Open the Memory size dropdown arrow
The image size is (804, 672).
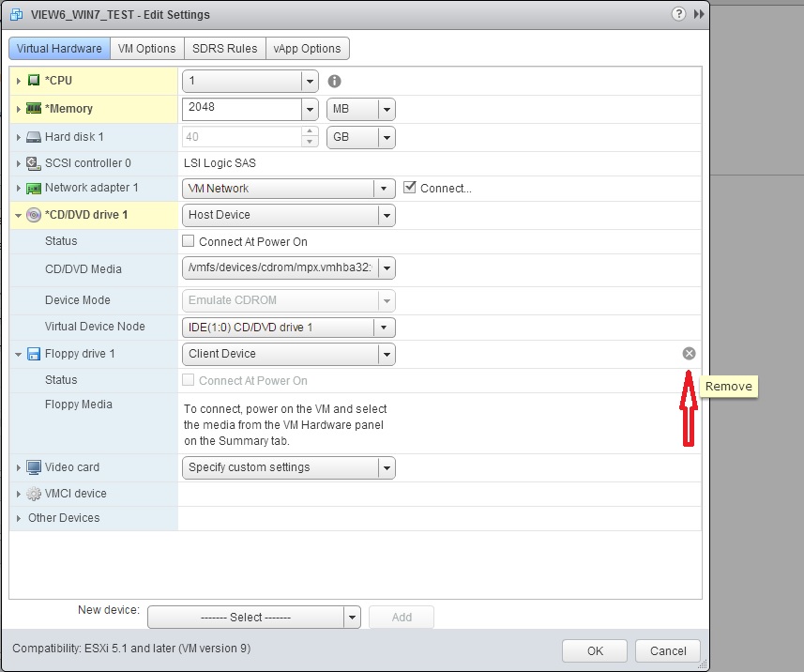(x=310, y=109)
